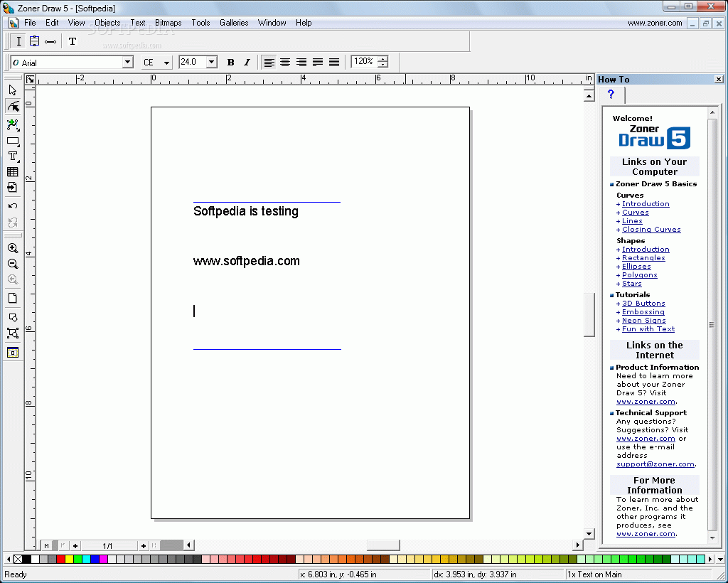Toggle italic formatting
Screen dimensions: 728x583
(247, 62)
